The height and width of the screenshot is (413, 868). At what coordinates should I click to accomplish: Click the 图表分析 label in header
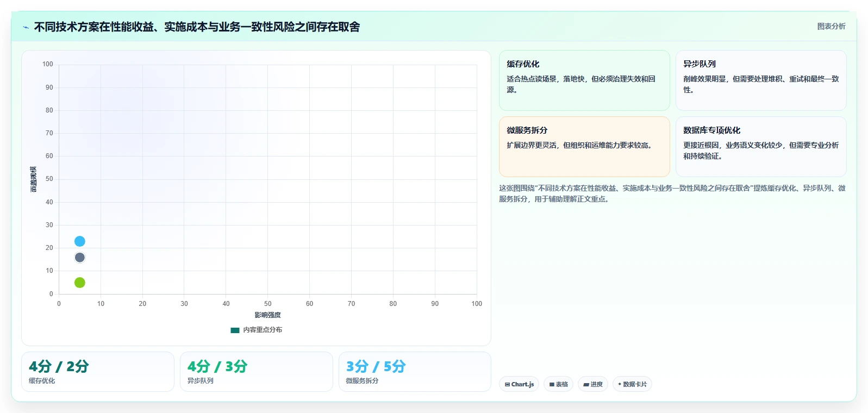831,26
